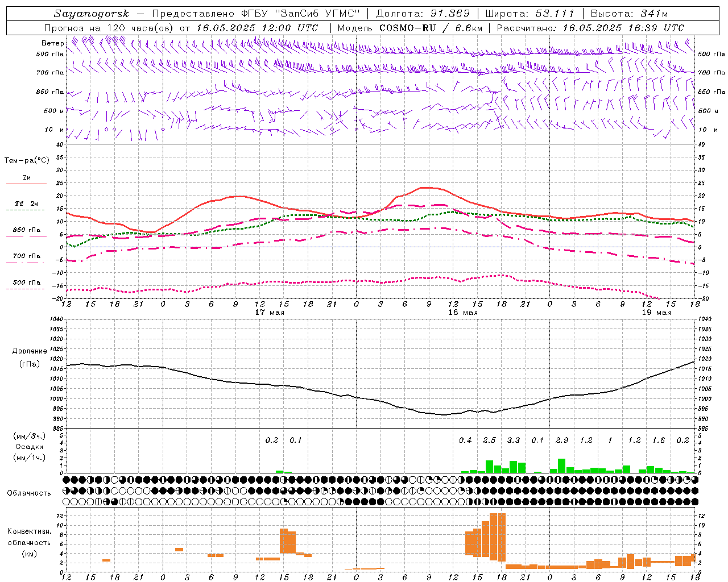
Task: Click the "ЗапСиб УГМС" provider text
Action: click(x=318, y=14)
